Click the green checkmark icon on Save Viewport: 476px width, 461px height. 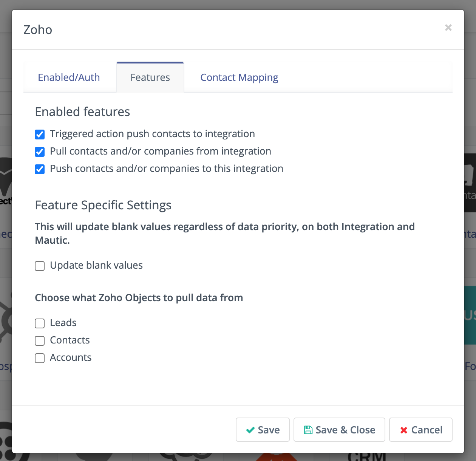coord(250,430)
